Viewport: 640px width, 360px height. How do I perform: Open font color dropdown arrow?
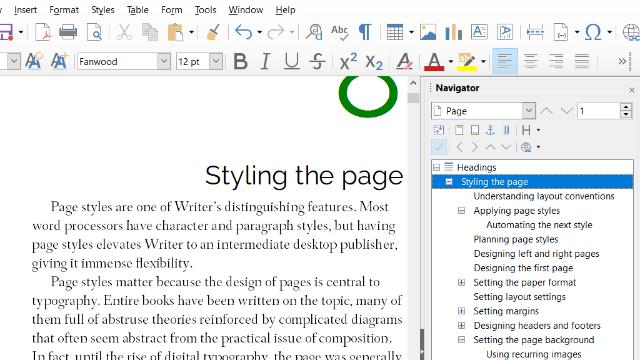click(x=451, y=62)
